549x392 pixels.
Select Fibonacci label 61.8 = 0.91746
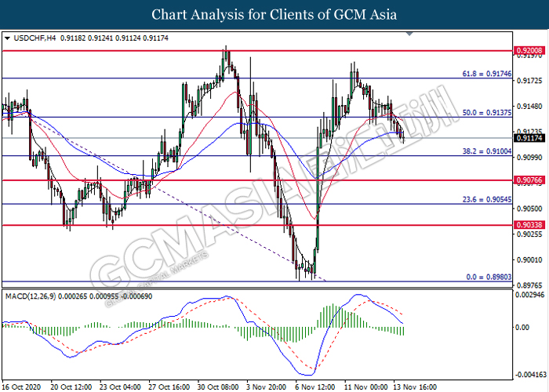click(487, 74)
